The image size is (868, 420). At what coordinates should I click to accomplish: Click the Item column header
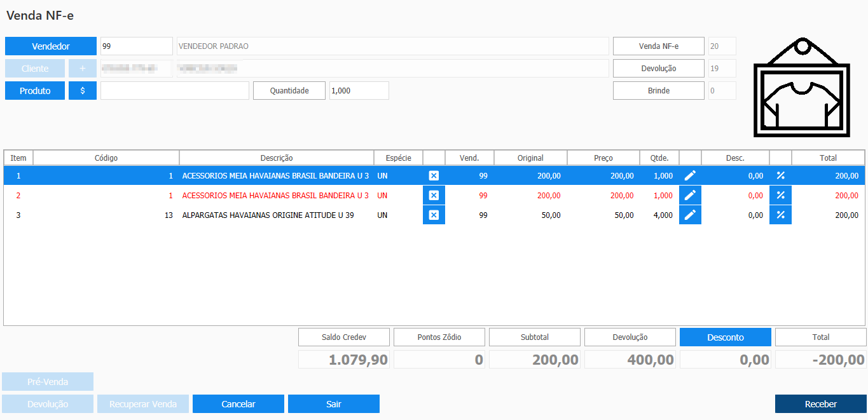point(18,158)
